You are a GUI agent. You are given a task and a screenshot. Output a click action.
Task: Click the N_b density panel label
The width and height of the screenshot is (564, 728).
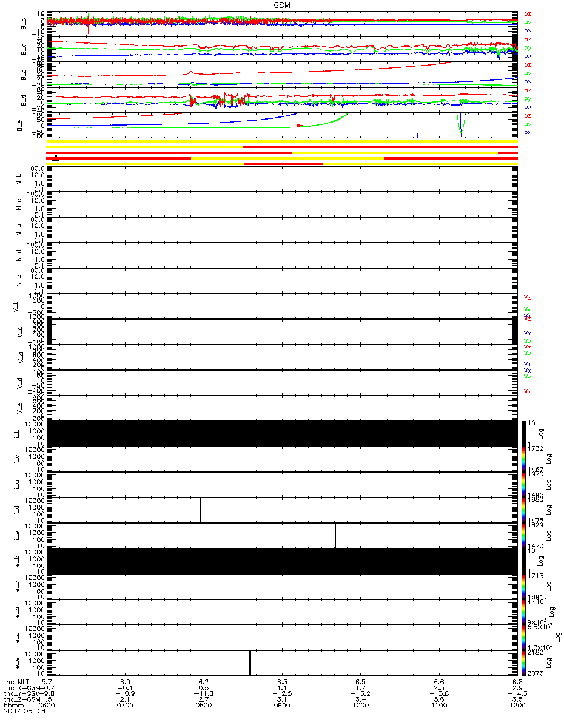(x=19, y=179)
